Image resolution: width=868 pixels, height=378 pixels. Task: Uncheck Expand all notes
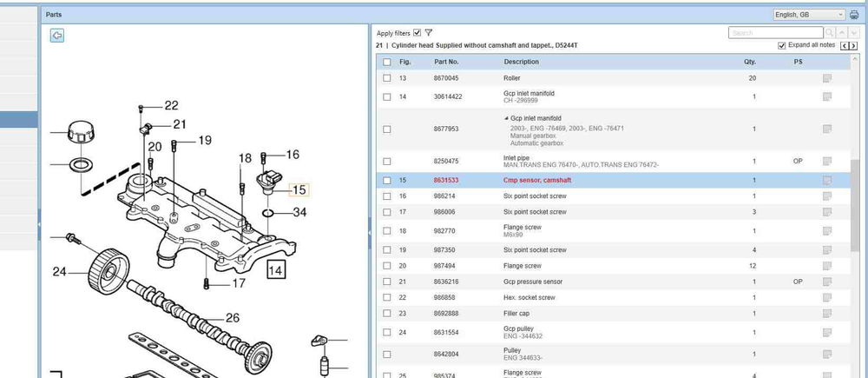pos(782,45)
